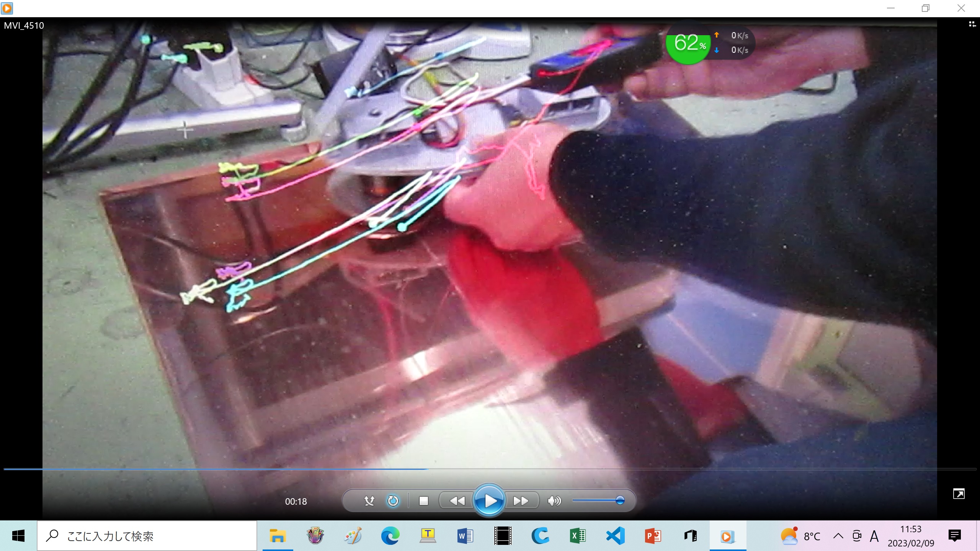Image resolution: width=980 pixels, height=551 pixels.
Task: Mute the player volume
Action: [554, 500]
